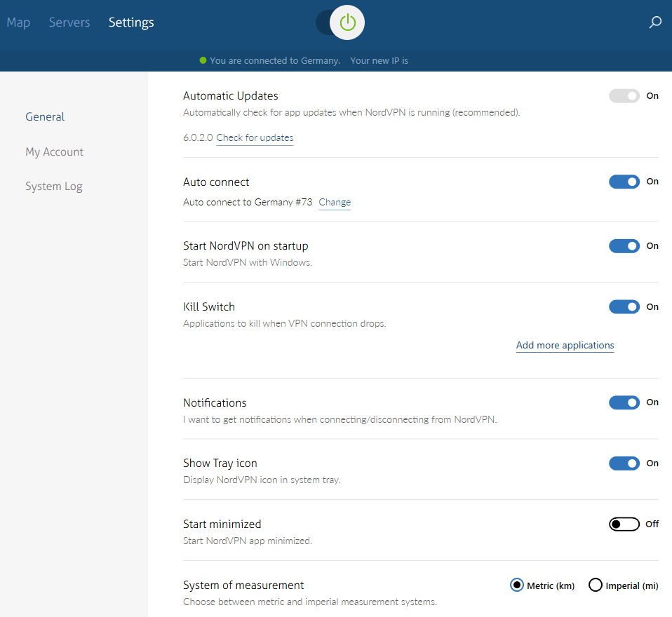Go to My Account section
Screen dimensions: 672x617
click(x=55, y=152)
